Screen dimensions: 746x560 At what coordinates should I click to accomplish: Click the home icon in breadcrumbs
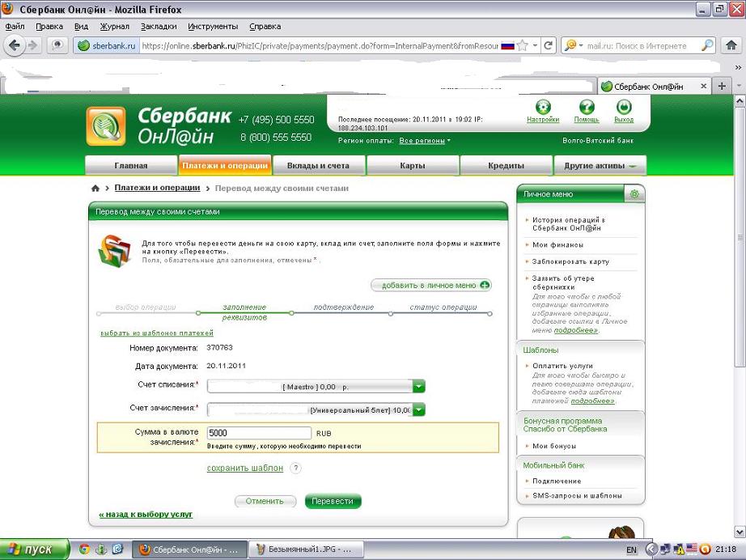[x=95, y=189]
